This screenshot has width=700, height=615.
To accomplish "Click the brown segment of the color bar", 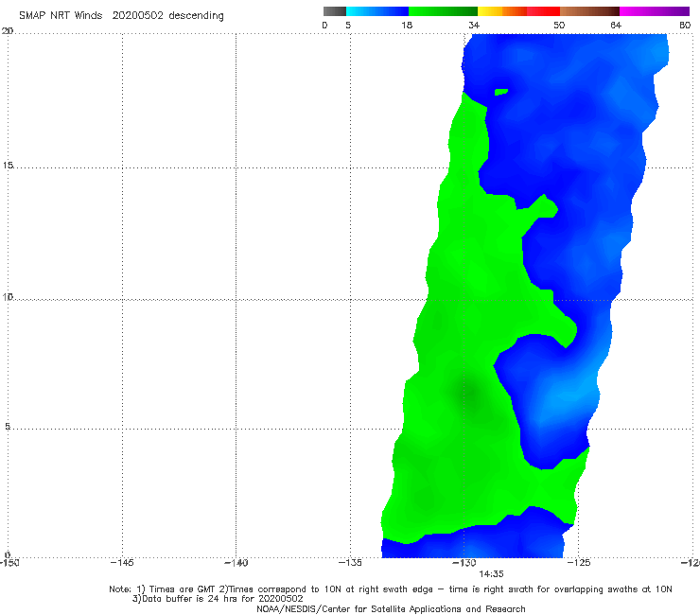I will click(x=589, y=11).
